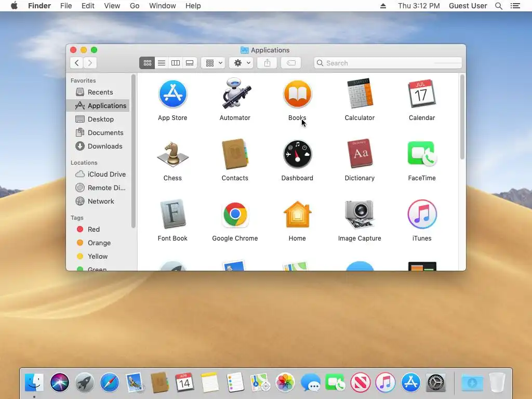Click the Applications title folder icon

point(244,50)
